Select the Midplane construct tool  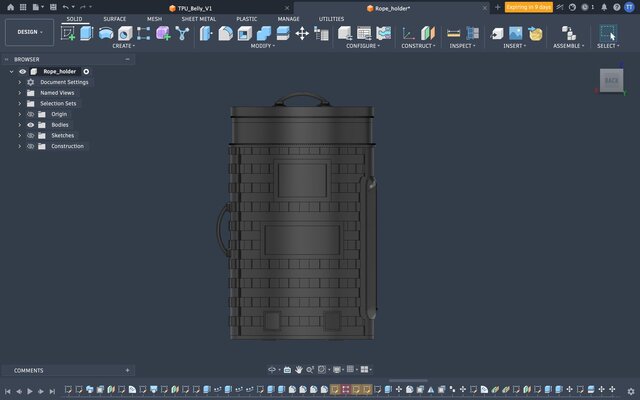click(428, 33)
